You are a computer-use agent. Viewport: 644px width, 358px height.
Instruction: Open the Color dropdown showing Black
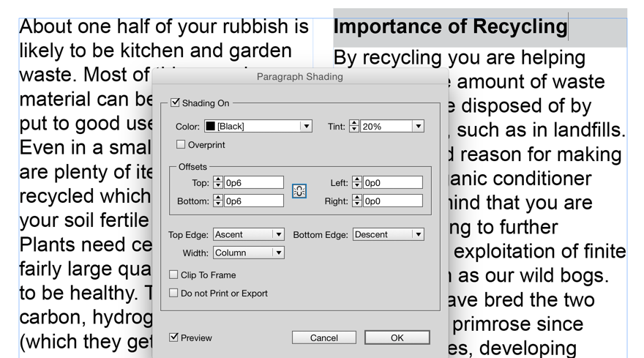click(x=306, y=127)
